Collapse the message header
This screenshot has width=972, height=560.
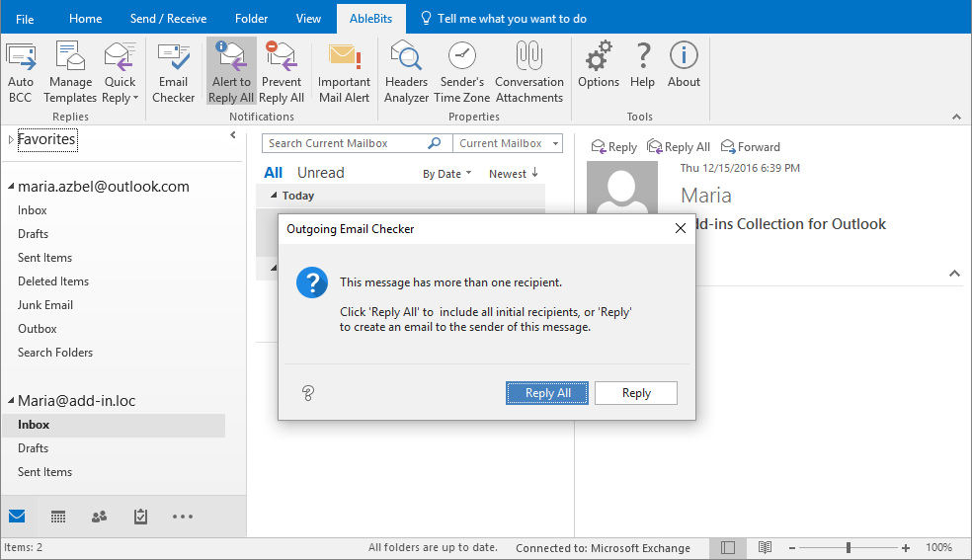[x=954, y=274]
